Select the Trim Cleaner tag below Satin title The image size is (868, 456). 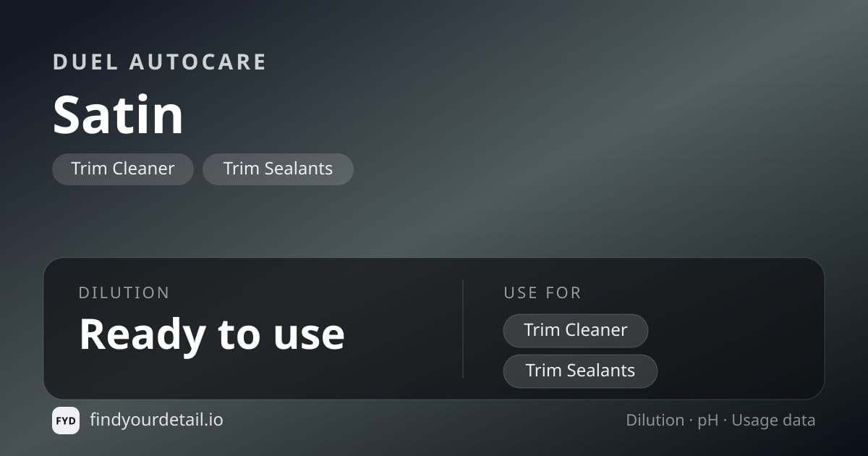click(x=123, y=169)
